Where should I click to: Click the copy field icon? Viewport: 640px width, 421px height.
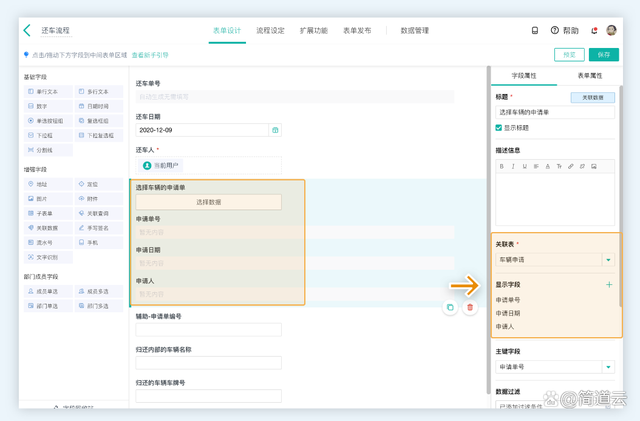click(450, 307)
